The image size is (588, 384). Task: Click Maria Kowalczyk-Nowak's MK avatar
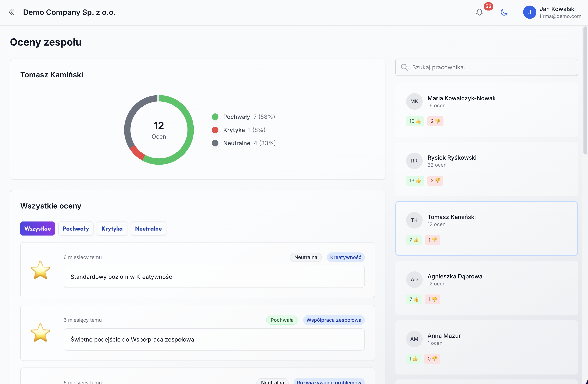click(x=414, y=101)
